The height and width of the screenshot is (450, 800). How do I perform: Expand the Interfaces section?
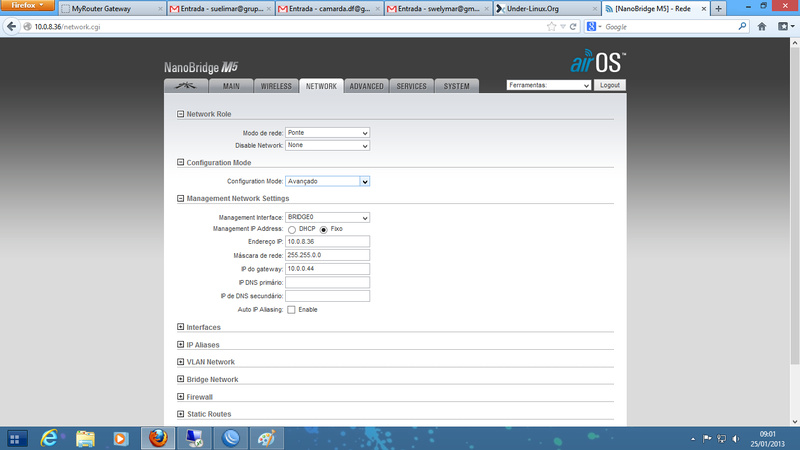click(x=180, y=327)
